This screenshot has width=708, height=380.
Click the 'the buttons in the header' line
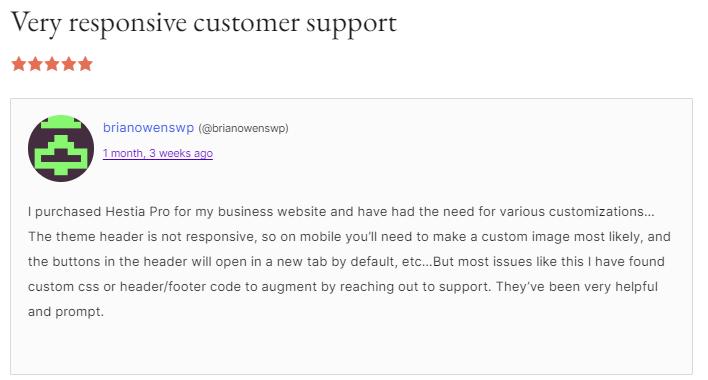pyautogui.click(x=346, y=262)
